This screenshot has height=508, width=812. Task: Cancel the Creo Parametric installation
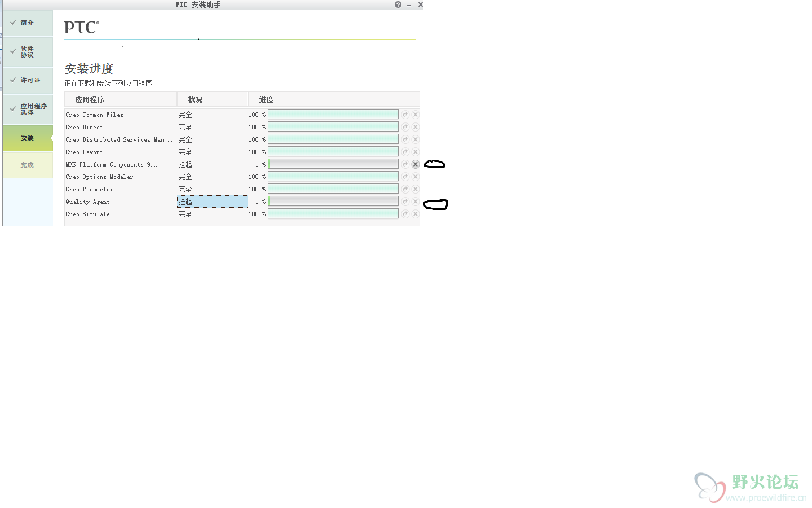tap(416, 189)
